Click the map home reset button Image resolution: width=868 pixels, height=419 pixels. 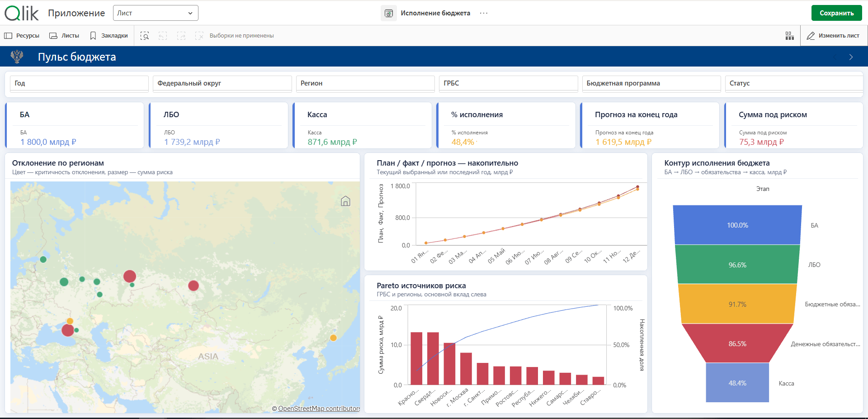(x=345, y=201)
